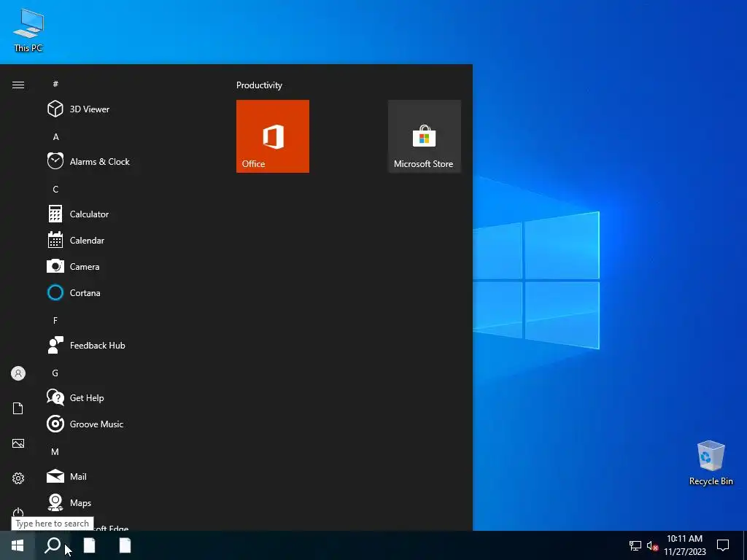
Task: Click the 'G' letter header in app list
Action: 55,373
